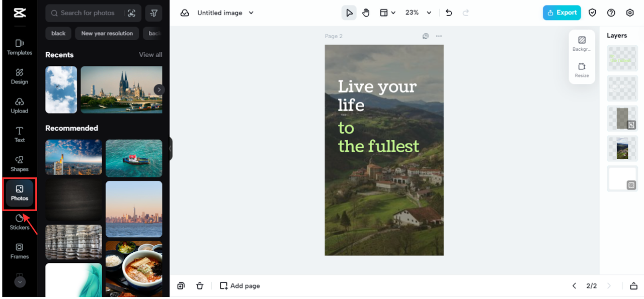
Task: Open the layout view dropdown
Action: 387,13
